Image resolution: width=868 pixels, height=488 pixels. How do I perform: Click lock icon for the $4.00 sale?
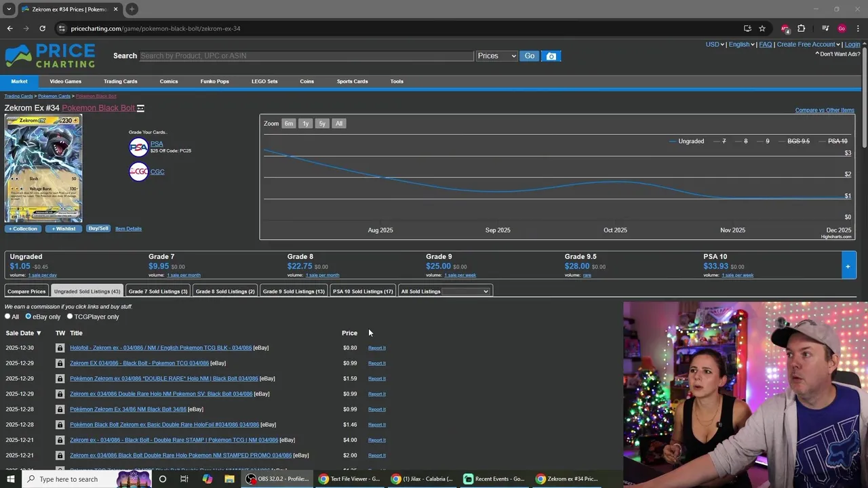(x=60, y=440)
